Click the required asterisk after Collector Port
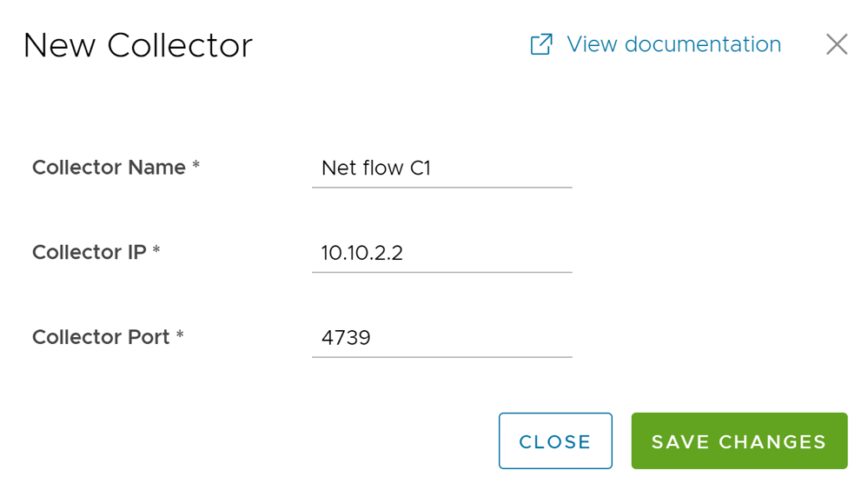This screenshot has height=490, width=868. click(180, 335)
